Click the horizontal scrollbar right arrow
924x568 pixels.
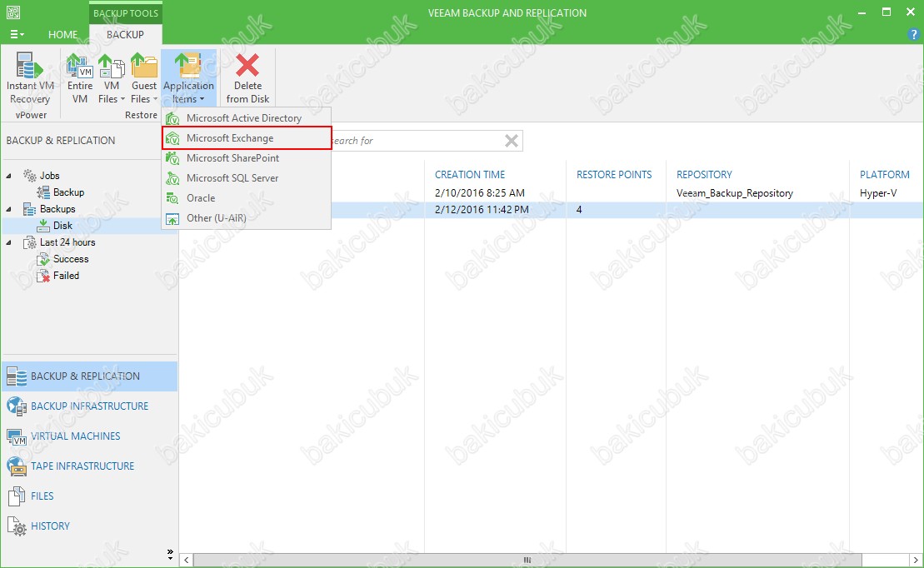[915, 560]
